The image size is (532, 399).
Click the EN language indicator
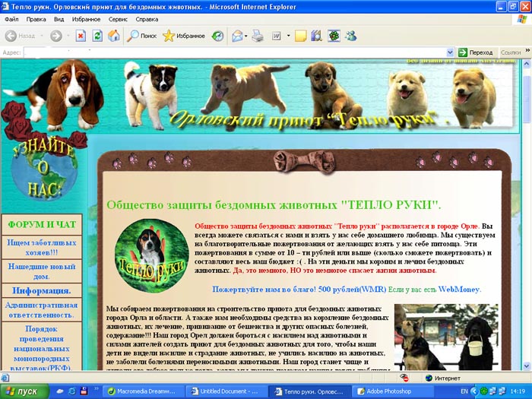(464, 391)
